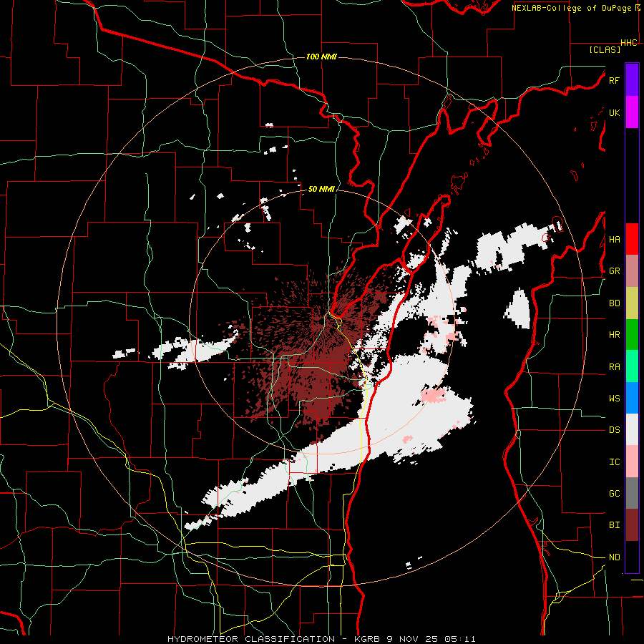Click the HR green legend swatch
The width and height of the screenshot is (644, 644).
632,335
